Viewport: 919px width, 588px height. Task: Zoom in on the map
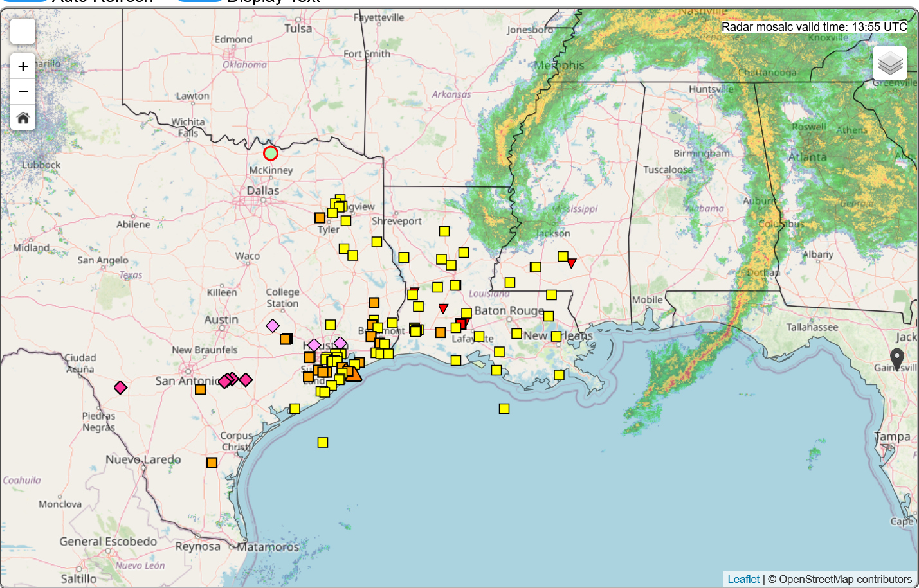click(23, 66)
